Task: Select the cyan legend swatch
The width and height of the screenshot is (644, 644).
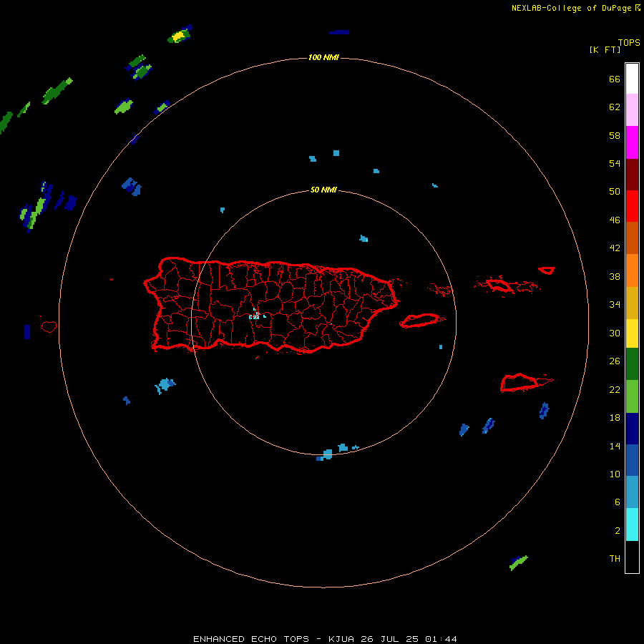Action: [632, 525]
